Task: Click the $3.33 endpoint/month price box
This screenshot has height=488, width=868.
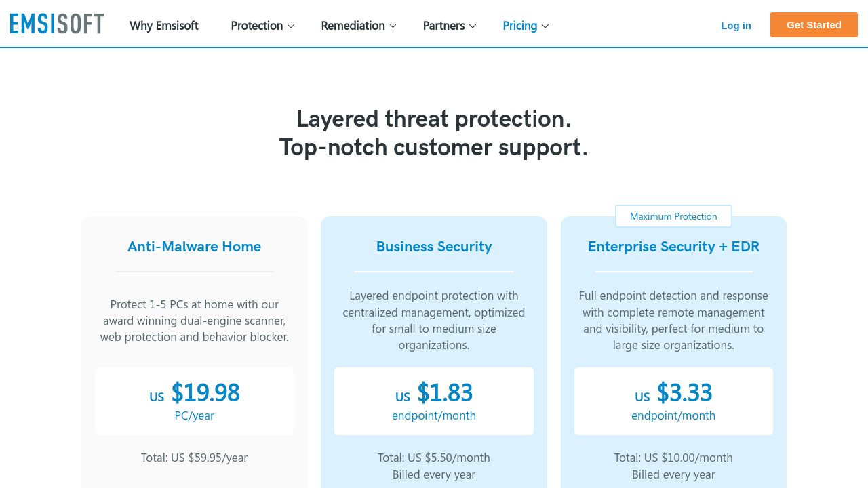Action: pos(673,401)
